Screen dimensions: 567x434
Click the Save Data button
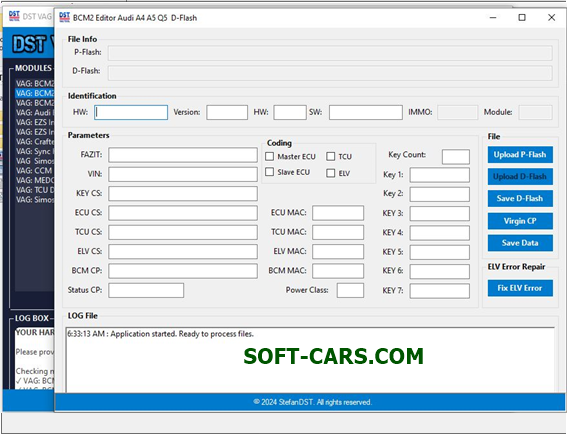click(x=520, y=243)
